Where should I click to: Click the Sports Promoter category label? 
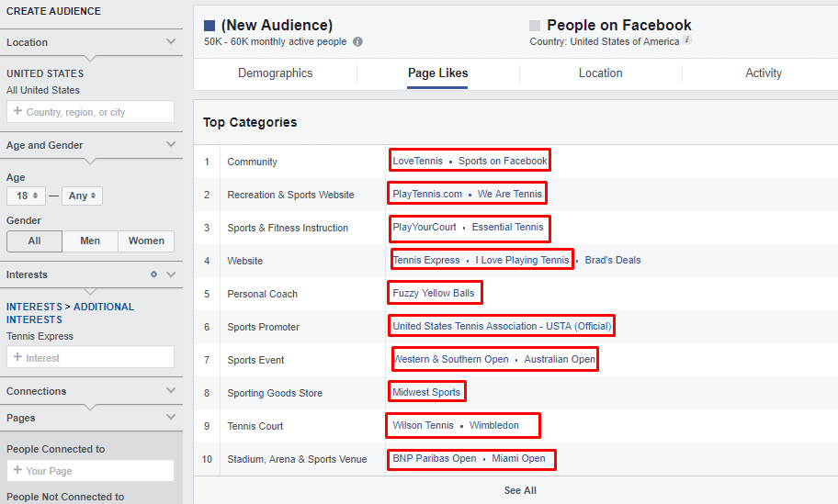pyautogui.click(x=263, y=328)
